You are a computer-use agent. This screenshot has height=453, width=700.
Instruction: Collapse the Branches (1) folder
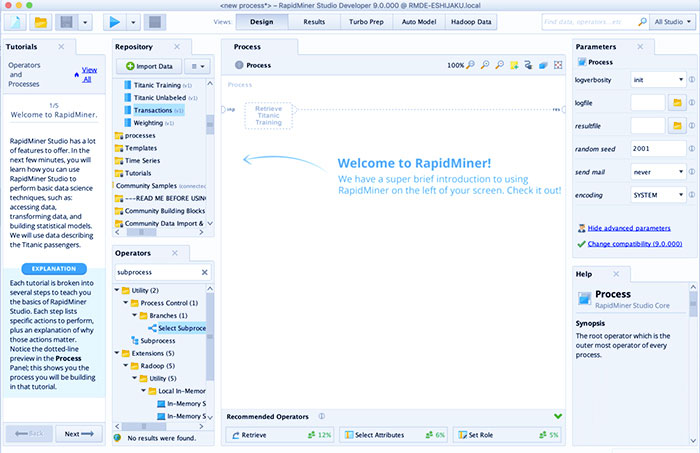coord(135,315)
